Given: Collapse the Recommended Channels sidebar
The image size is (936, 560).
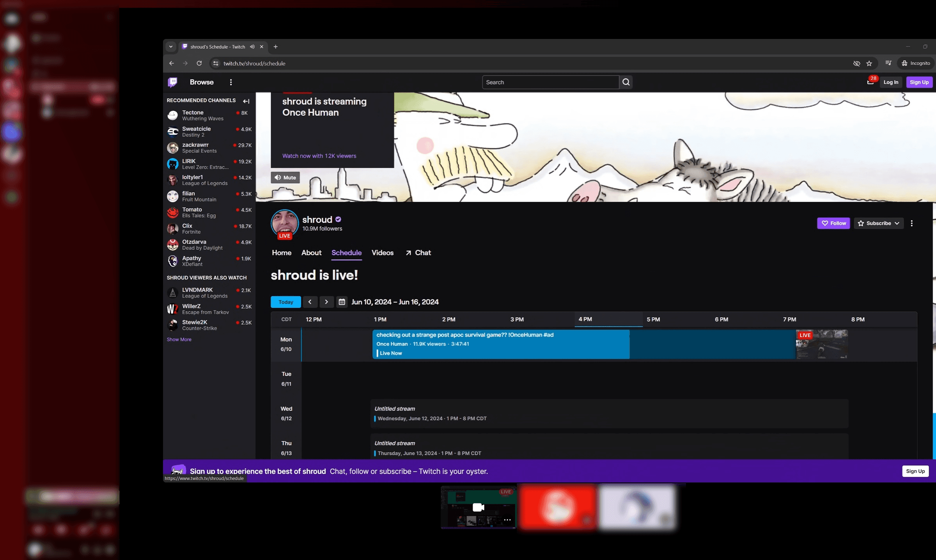Looking at the screenshot, I should (x=246, y=101).
